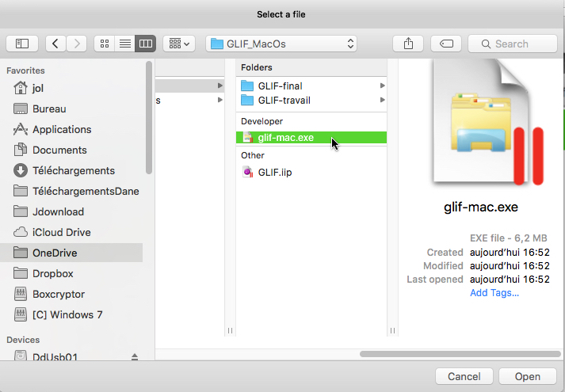Screen dimensions: 565x392
Task: Expand the GLIF-final folder arrow
Action: point(383,86)
